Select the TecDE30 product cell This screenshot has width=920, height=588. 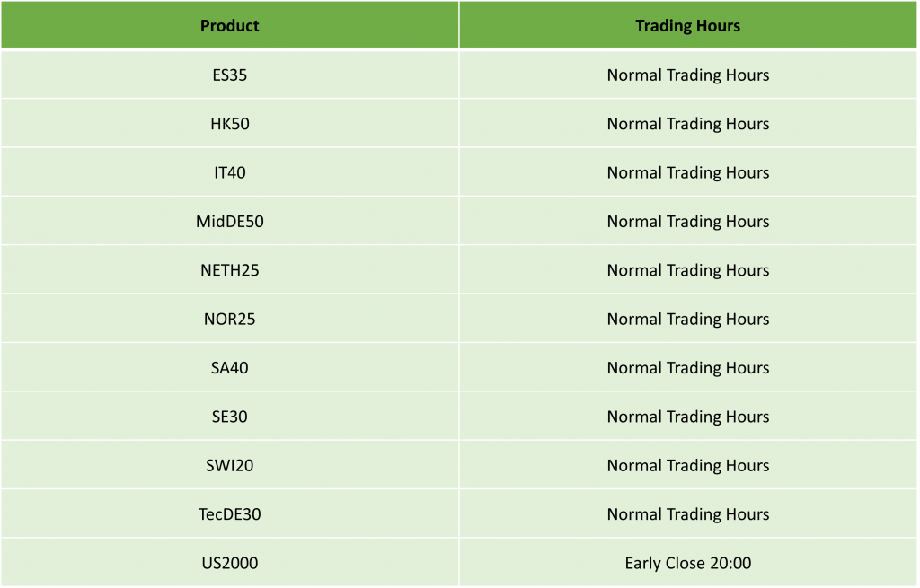(x=229, y=514)
